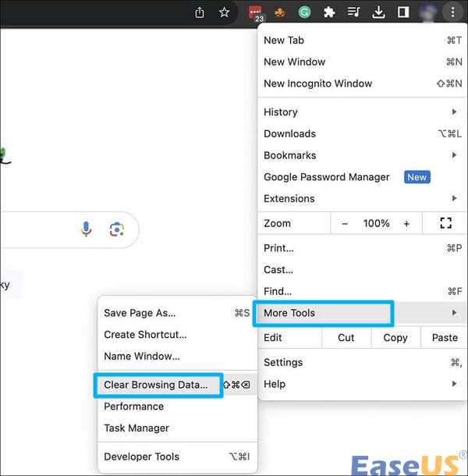Image resolution: width=468 pixels, height=476 pixels.
Task: Select Clear Browsing Data menu entry
Action: 157,385
